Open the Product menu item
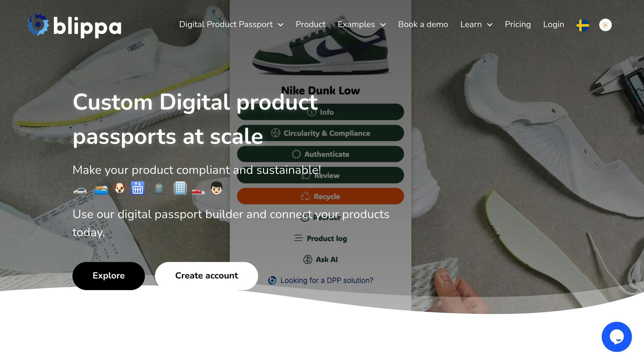 [310, 25]
